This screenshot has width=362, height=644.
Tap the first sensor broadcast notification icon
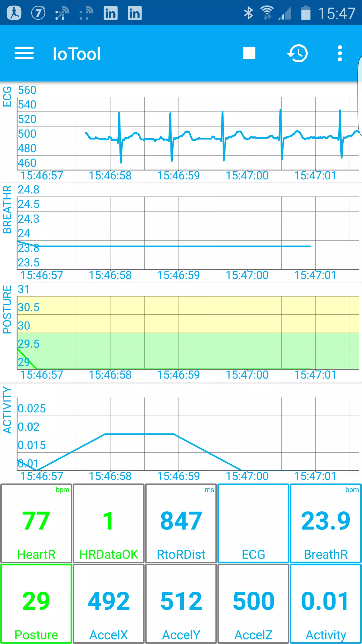pyautogui.click(x=62, y=14)
